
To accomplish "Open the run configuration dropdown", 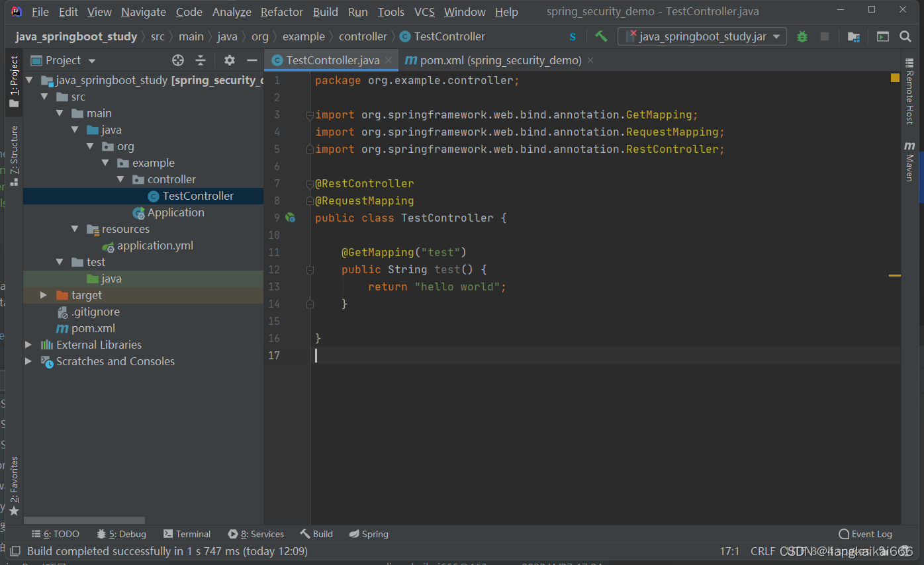I will pyautogui.click(x=702, y=36).
